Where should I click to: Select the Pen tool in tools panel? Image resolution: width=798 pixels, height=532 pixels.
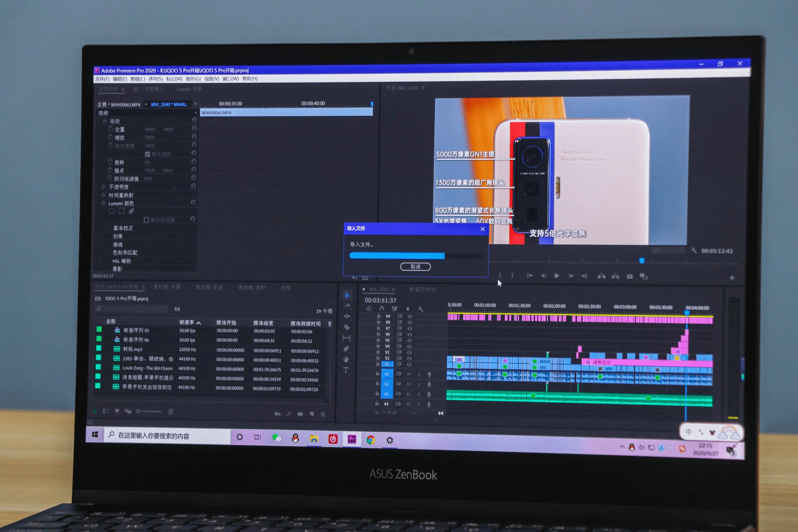[346, 349]
